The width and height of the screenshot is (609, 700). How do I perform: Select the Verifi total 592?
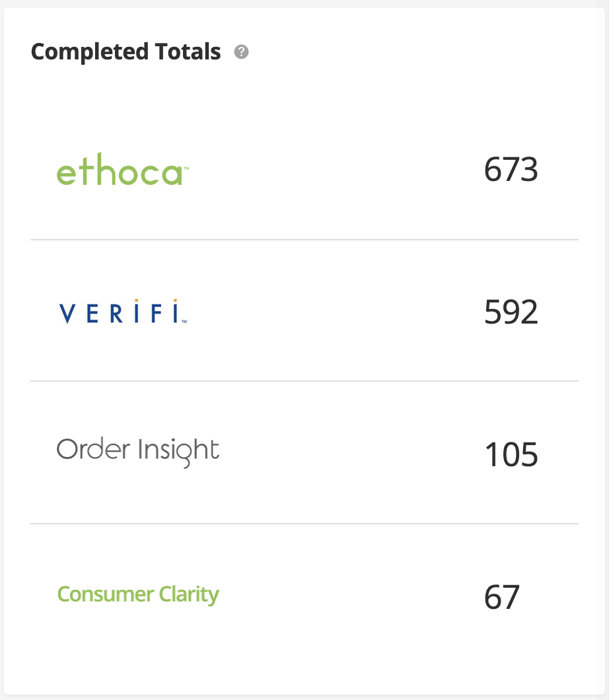pos(511,312)
